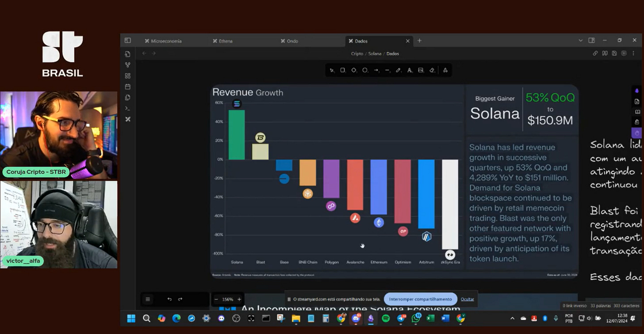Zoom in with the plus button
This screenshot has width=644, height=334.
(x=239, y=299)
